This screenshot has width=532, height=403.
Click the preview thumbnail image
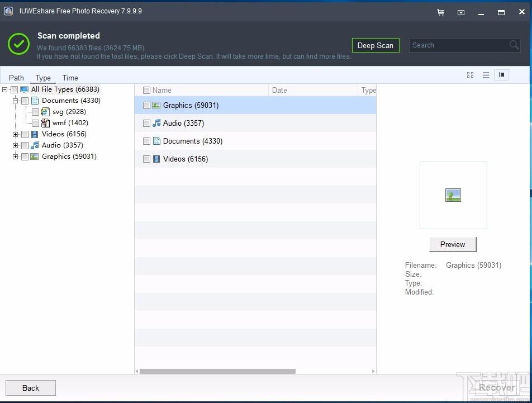[x=453, y=195]
